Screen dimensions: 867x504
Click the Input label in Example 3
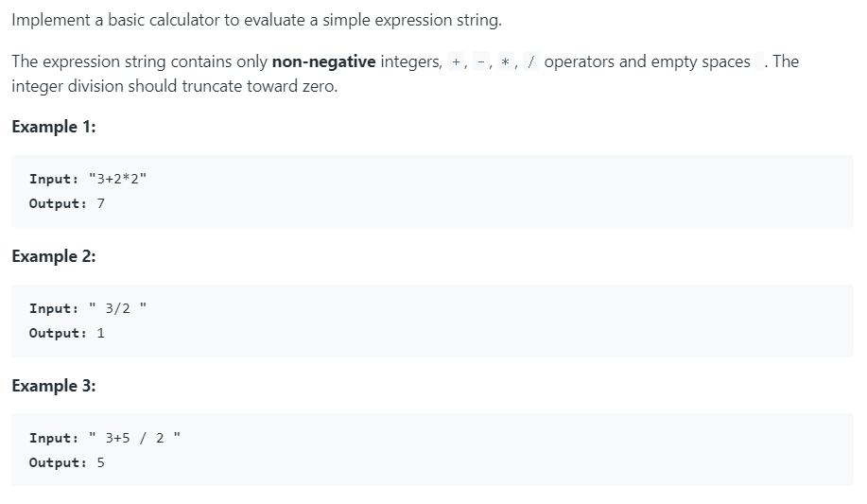[54, 438]
